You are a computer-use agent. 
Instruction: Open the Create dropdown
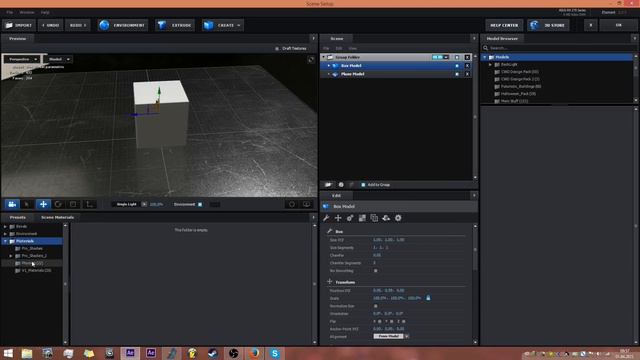click(x=222, y=25)
